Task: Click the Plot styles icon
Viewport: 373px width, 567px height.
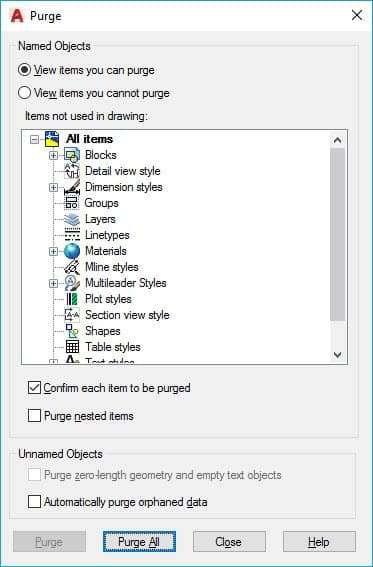Action: coord(72,299)
